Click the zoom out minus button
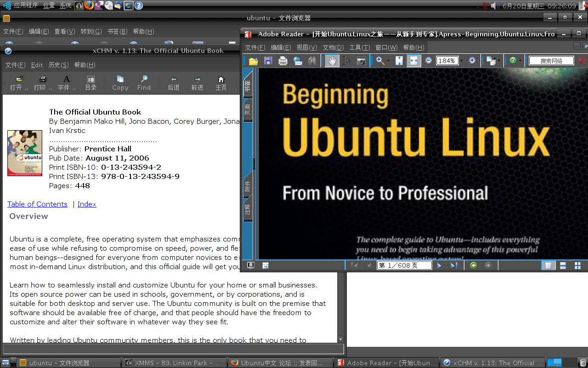The height and width of the screenshot is (368, 588). pyautogui.click(x=429, y=60)
